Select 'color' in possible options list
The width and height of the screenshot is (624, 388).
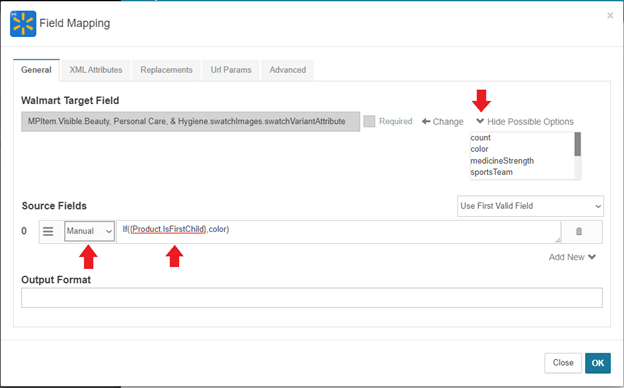pos(479,149)
